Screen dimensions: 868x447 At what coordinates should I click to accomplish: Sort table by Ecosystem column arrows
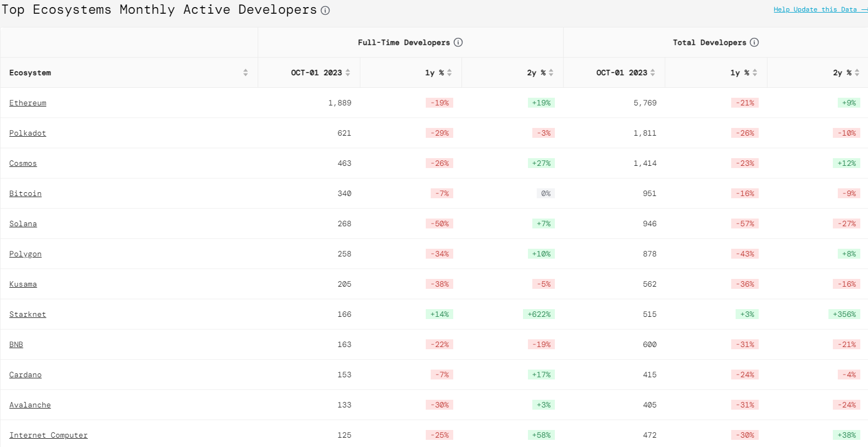246,72
